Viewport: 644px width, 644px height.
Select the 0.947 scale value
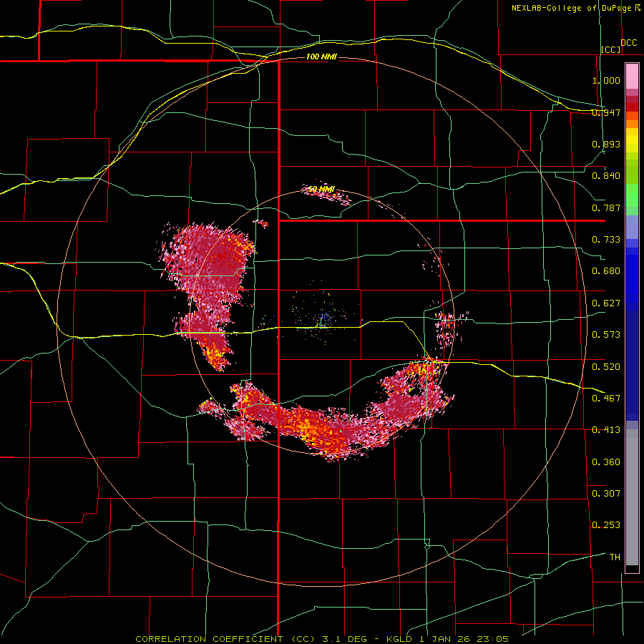click(x=606, y=112)
